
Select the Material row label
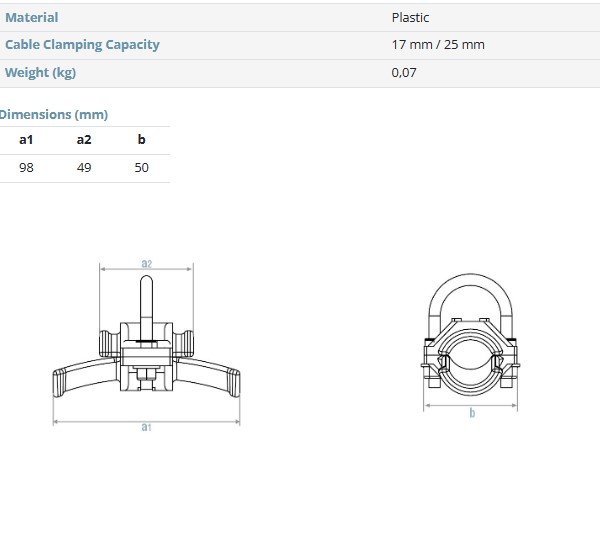coord(32,17)
